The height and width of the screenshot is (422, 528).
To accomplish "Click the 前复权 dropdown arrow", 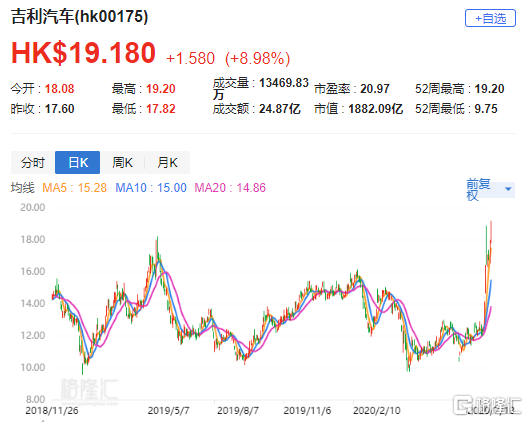I will click(508, 189).
